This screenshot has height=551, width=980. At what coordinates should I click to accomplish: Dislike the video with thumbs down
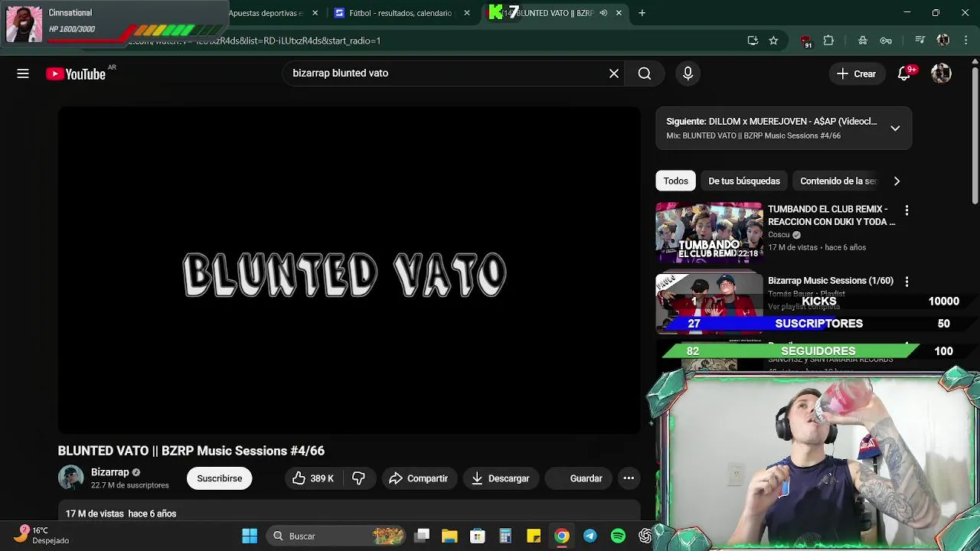358,478
